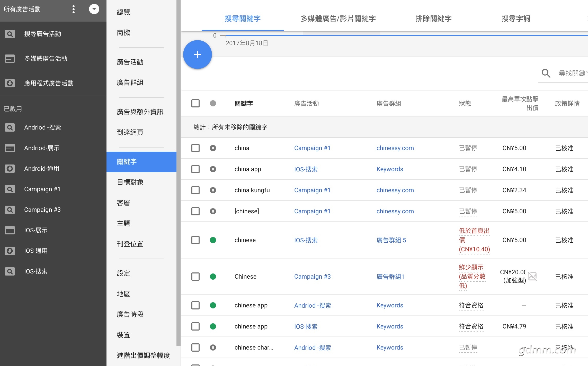The height and width of the screenshot is (366, 588).
Task: Click the paused status icon for china keyword
Action: click(x=213, y=148)
